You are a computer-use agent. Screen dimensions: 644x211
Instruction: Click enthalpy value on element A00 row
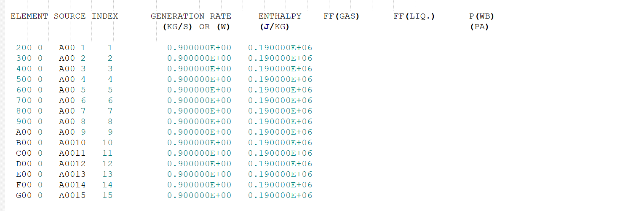tap(280, 132)
